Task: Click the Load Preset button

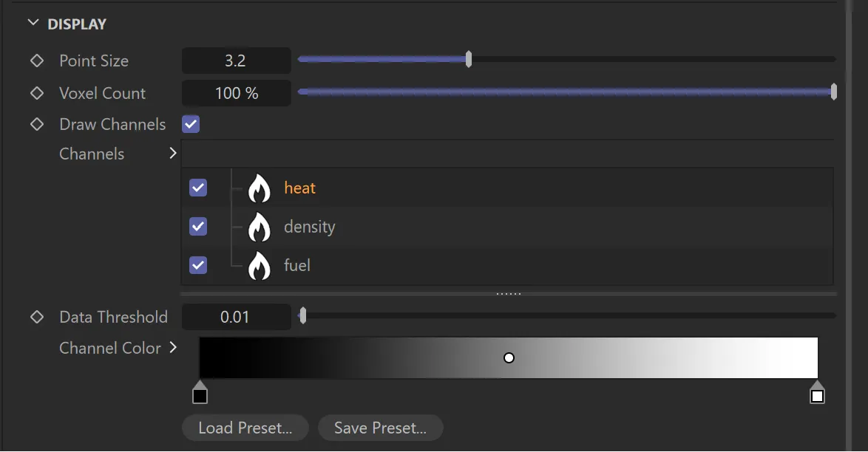Action: click(245, 428)
